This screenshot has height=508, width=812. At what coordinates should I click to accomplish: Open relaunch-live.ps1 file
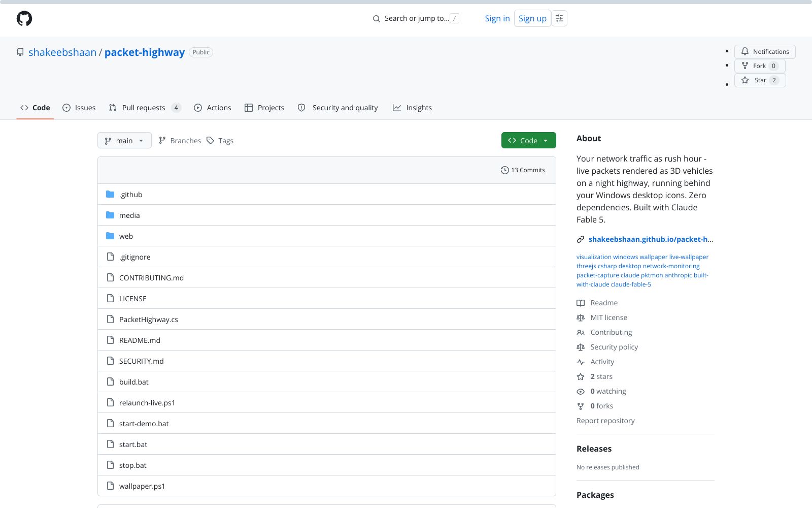pyautogui.click(x=147, y=403)
